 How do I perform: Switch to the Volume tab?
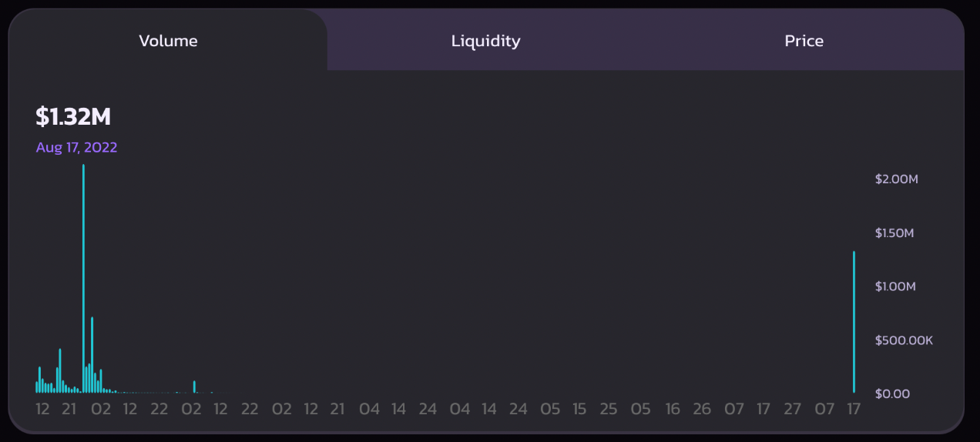pos(168,41)
